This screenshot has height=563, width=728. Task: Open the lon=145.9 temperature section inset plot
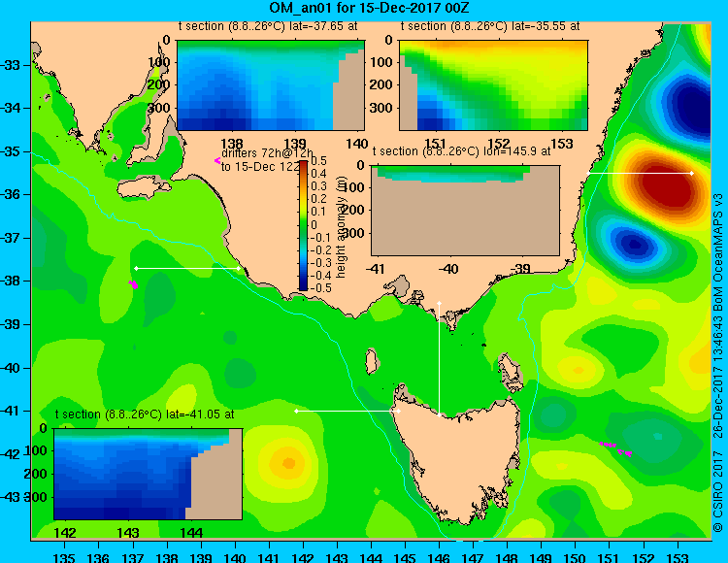point(465,210)
